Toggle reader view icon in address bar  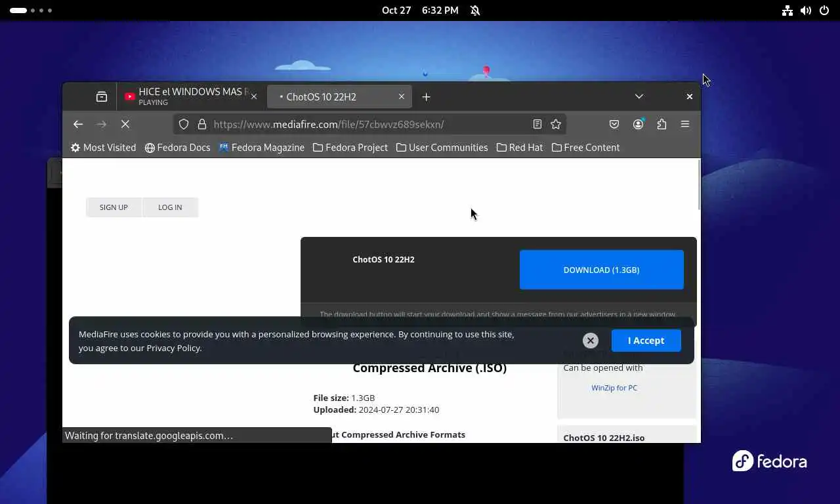[x=537, y=124]
